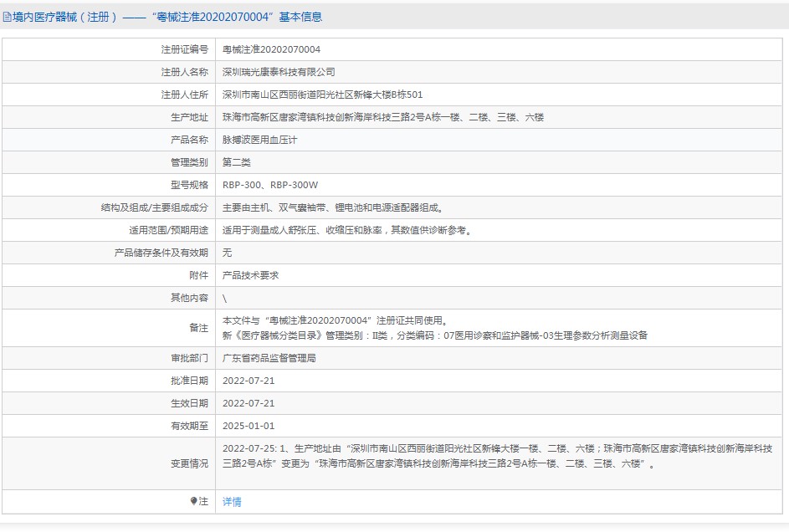Image resolution: width=789 pixels, height=532 pixels.
Task: Select the production address in the 生产地址 row
Action: tap(383, 117)
